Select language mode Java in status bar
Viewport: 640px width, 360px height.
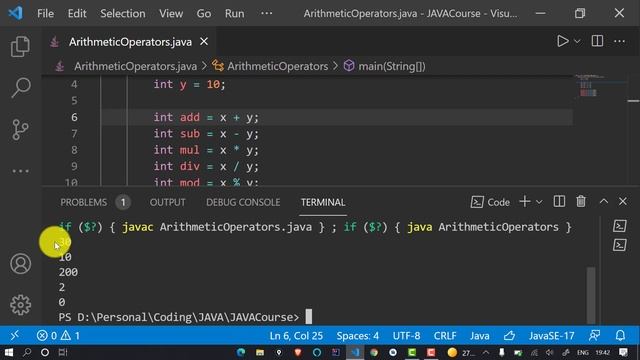click(480, 336)
